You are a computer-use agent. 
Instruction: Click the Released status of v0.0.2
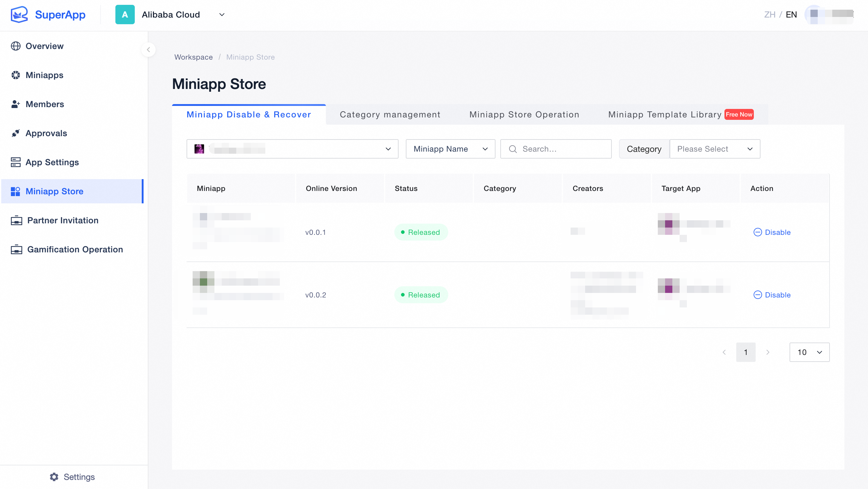[421, 295]
